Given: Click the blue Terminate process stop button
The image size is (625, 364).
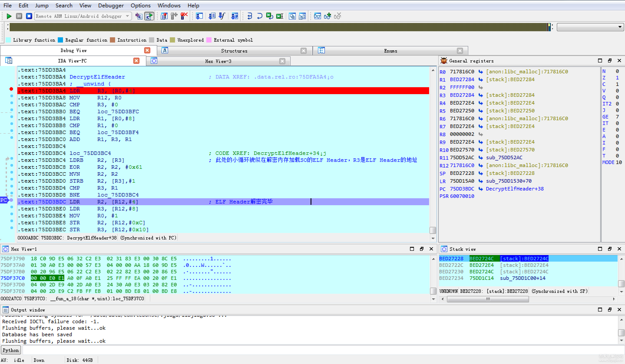Looking at the screenshot, I should (x=29, y=16).
